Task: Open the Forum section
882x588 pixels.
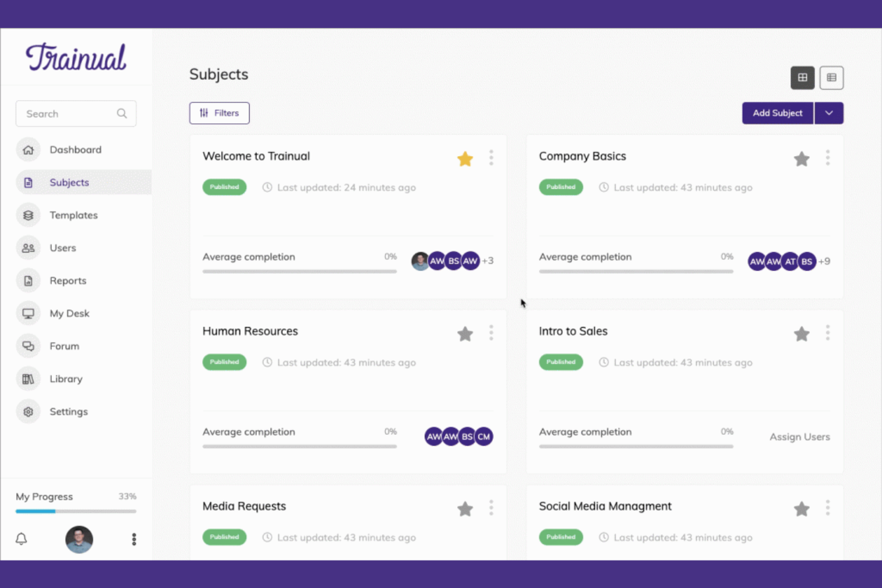Action: pos(64,346)
